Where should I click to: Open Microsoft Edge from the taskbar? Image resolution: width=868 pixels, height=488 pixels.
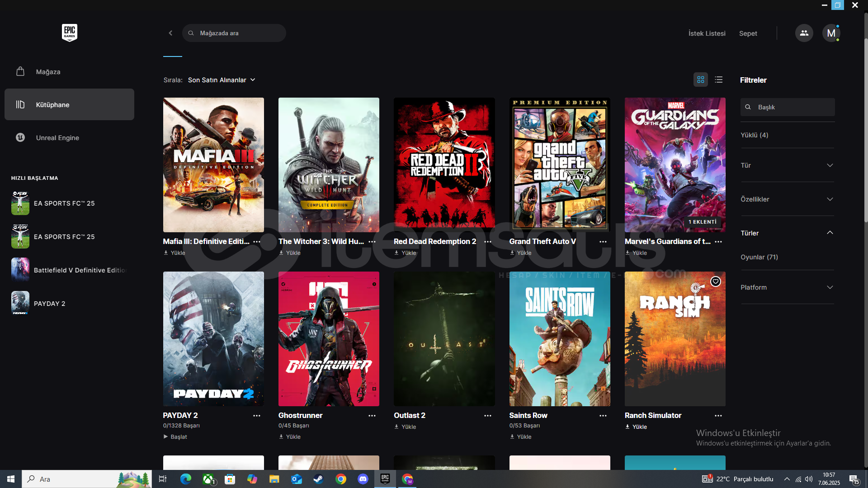(x=186, y=479)
